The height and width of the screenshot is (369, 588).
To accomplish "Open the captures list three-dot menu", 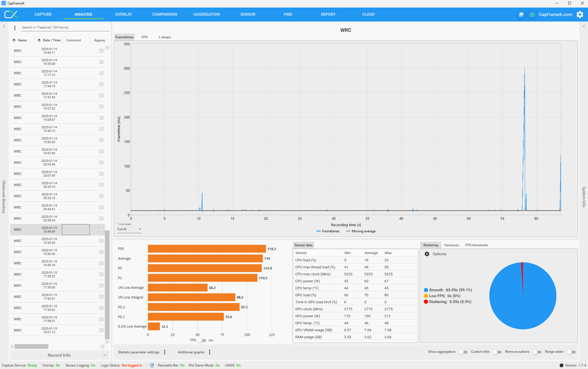I will pos(15,28).
